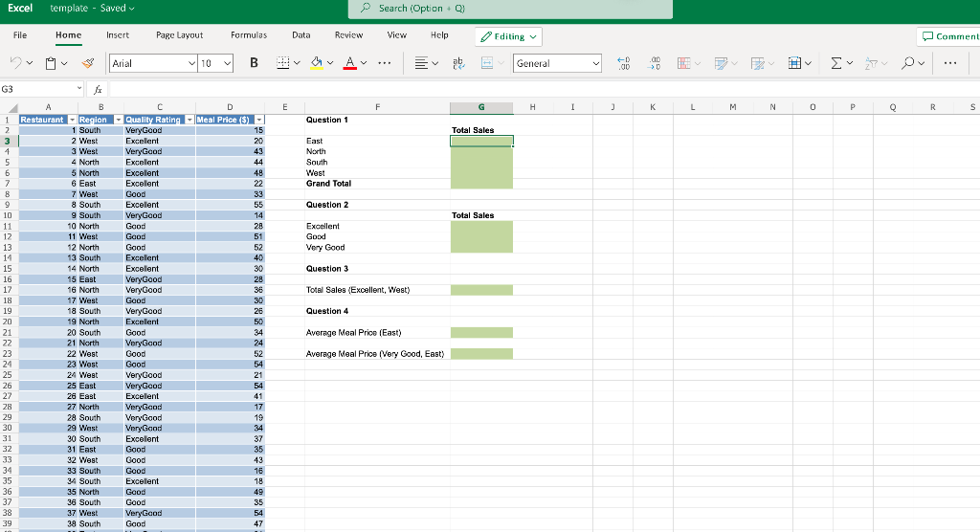Click the Insert cells grid icon
The height and width of the screenshot is (532, 980).
tap(794, 63)
